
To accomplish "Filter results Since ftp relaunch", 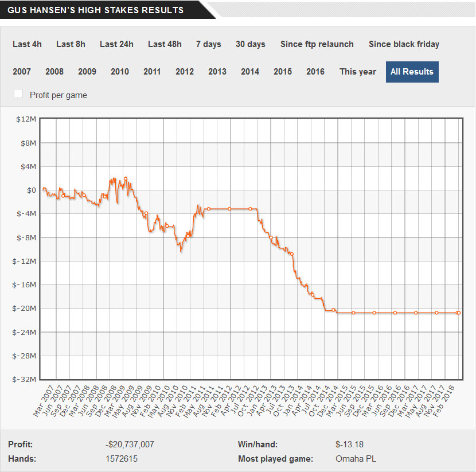I will pos(317,44).
